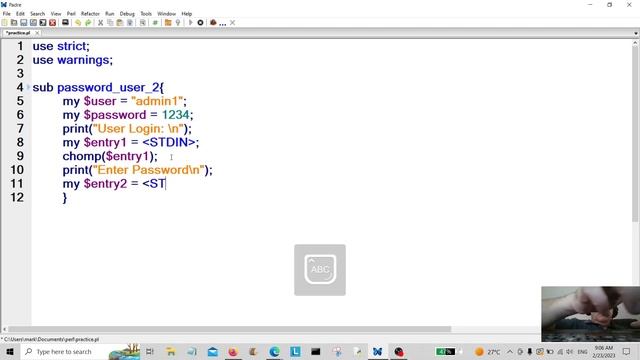Stop execution with the black circle icon
Screen dimensions: 640x360
pos(200,23)
